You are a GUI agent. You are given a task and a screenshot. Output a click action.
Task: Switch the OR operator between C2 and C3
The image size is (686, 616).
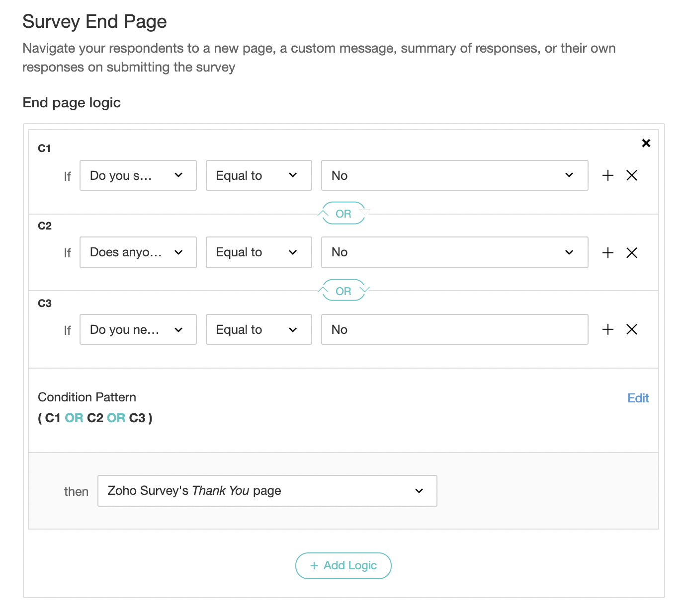tap(343, 291)
